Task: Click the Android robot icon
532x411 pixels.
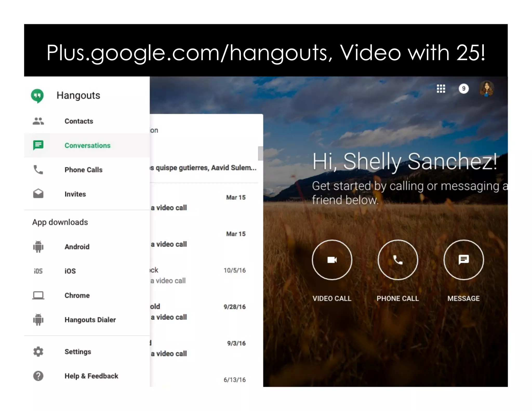Action: (38, 247)
